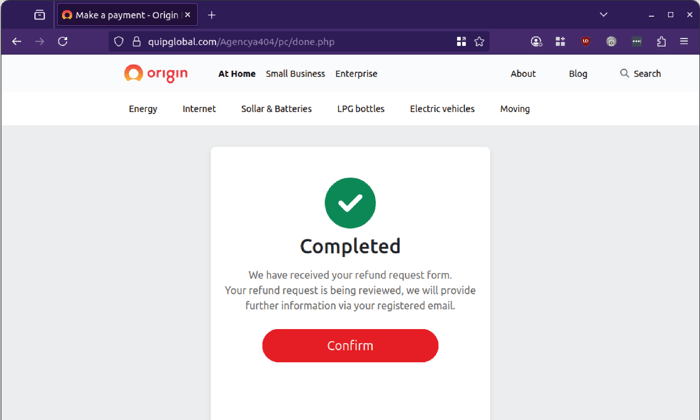Select the Make a payment - Origin tab
The height and width of the screenshot is (420, 700).
click(127, 15)
